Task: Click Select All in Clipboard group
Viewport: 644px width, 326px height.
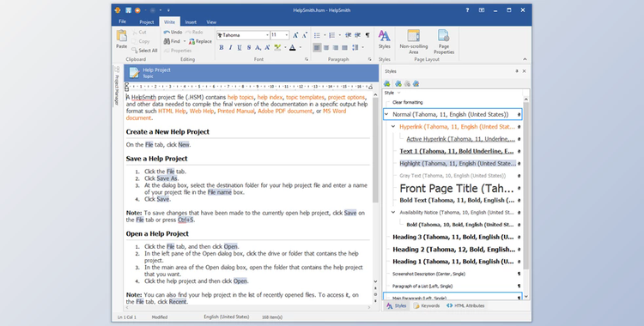Action: click(144, 51)
